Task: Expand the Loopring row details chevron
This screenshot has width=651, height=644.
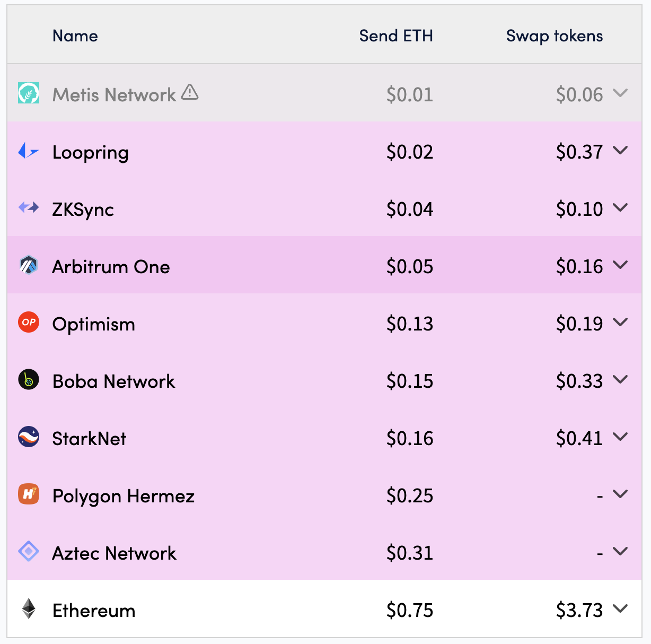Action: coord(620,151)
